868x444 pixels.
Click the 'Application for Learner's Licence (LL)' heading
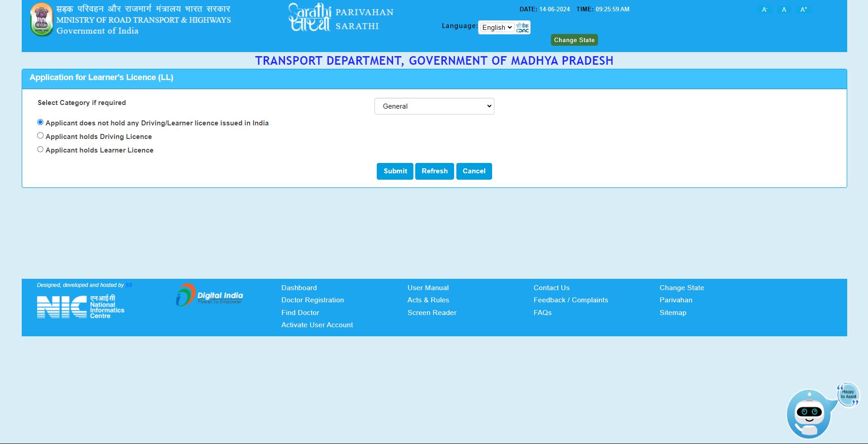pyautogui.click(x=101, y=77)
